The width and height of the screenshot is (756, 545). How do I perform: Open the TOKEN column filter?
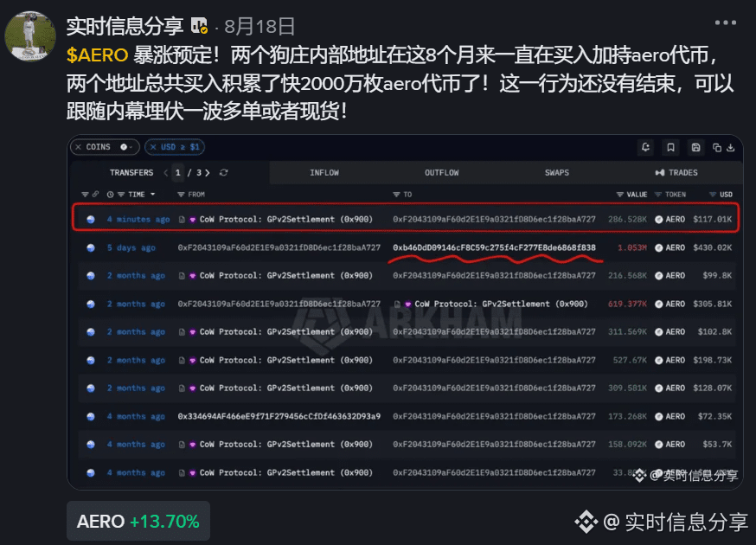[x=658, y=195]
